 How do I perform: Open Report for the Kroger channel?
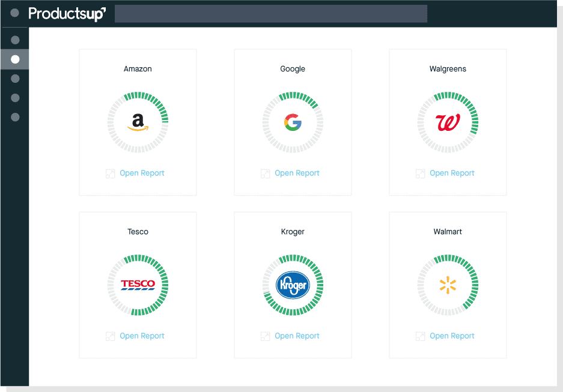point(297,336)
